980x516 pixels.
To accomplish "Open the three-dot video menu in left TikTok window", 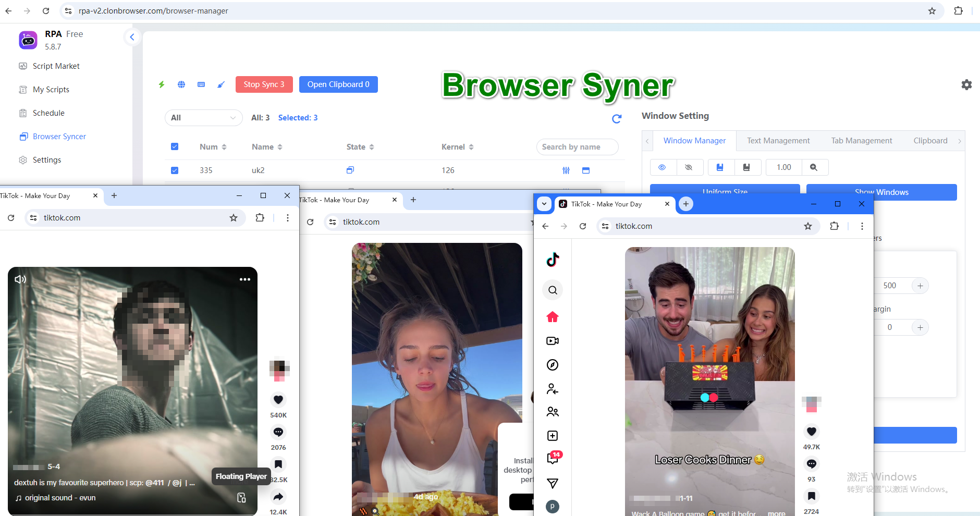I will [x=245, y=279].
